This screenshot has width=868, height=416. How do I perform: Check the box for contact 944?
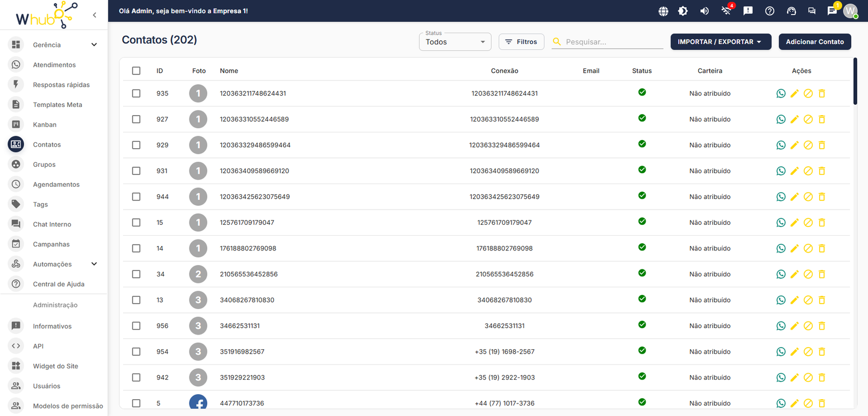click(x=136, y=197)
